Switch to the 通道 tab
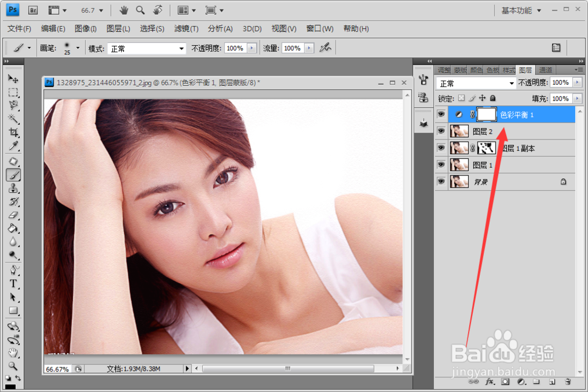The image size is (588, 392). point(545,70)
